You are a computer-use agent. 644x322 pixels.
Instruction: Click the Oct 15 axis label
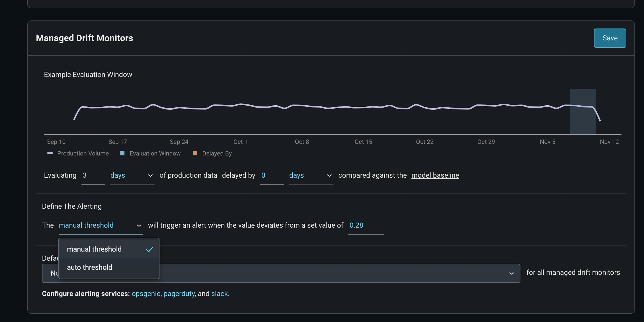point(363,142)
